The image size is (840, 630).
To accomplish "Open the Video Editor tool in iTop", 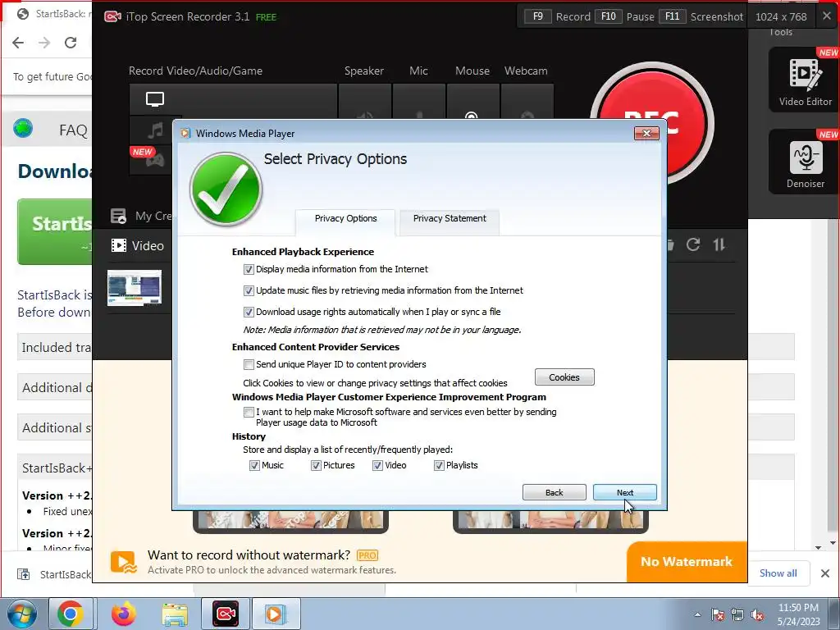I will [x=805, y=80].
